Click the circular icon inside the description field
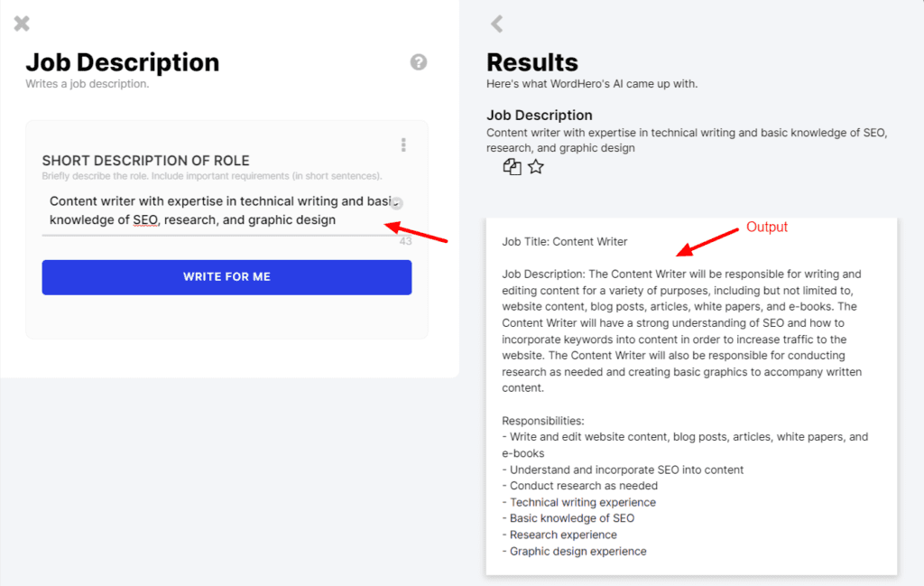 click(x=396, y=202)
